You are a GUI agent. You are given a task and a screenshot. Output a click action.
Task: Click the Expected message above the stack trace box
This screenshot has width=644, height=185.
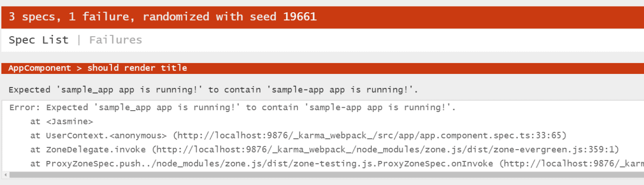pos(213,89)
